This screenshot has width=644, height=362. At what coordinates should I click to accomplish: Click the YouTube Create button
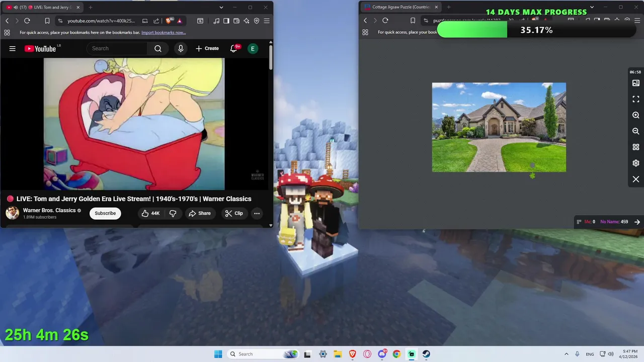pyautogui.click(x=207, y=48)
